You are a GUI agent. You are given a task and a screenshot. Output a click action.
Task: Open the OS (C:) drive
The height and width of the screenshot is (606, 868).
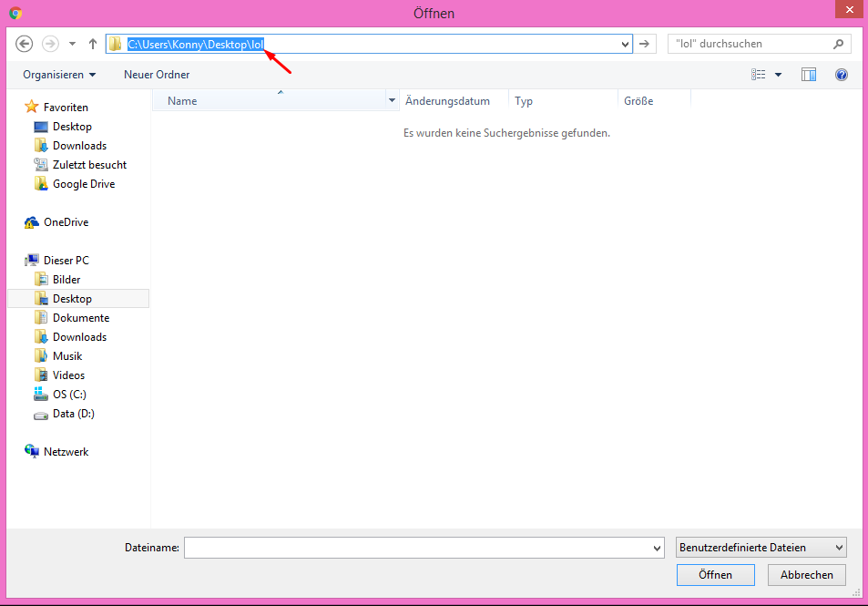point(69,395)
